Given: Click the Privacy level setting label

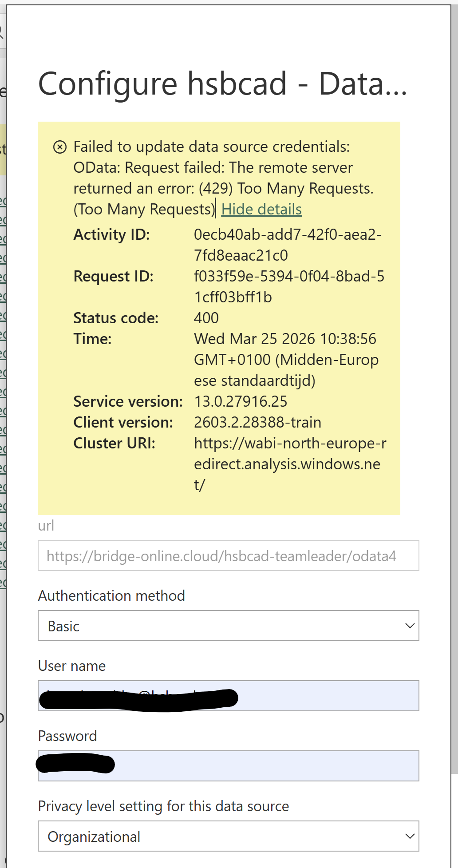Looking at the screenshot, I should point(163,806).
